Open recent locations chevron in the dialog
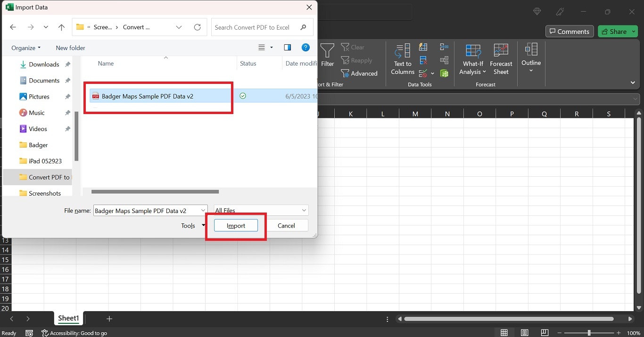Viewport: 644px width, 337px height. tap(46, 27)
